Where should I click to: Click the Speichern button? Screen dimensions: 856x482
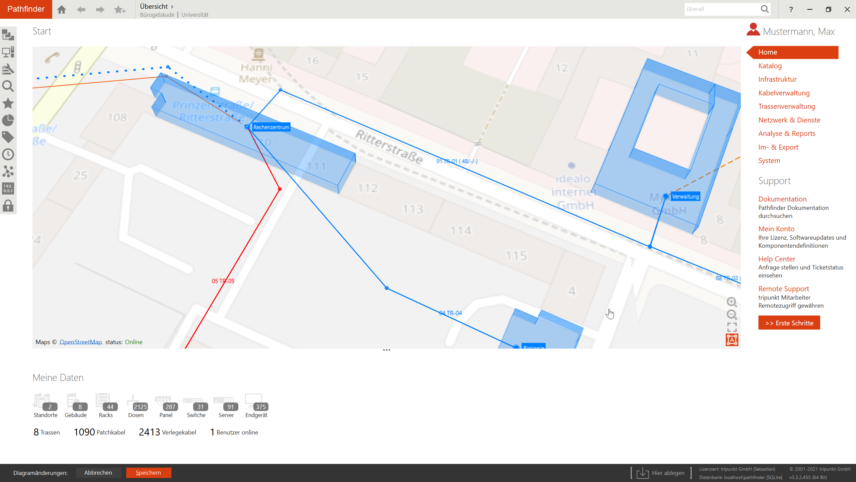click(x=148, y=473)
